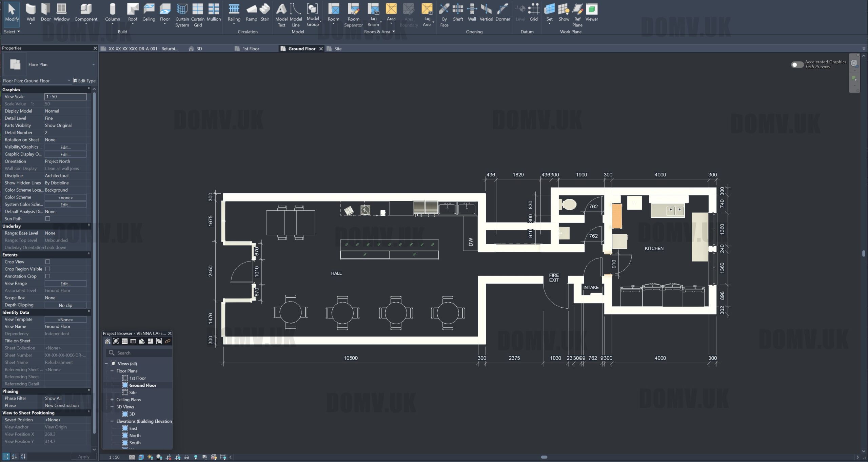Check the Crop Region Visible box
This screenshot has height=462, width=868.
(48, 269)
